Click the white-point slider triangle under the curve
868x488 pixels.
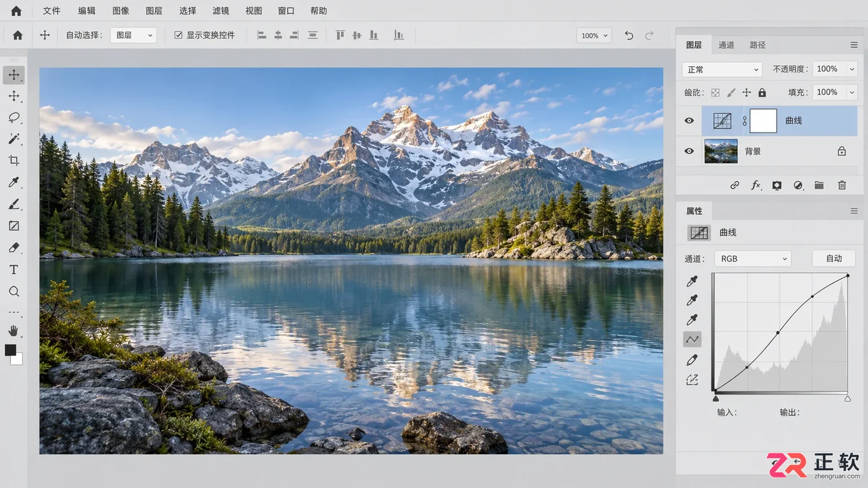pyautogui.click(x=848, y=398)
